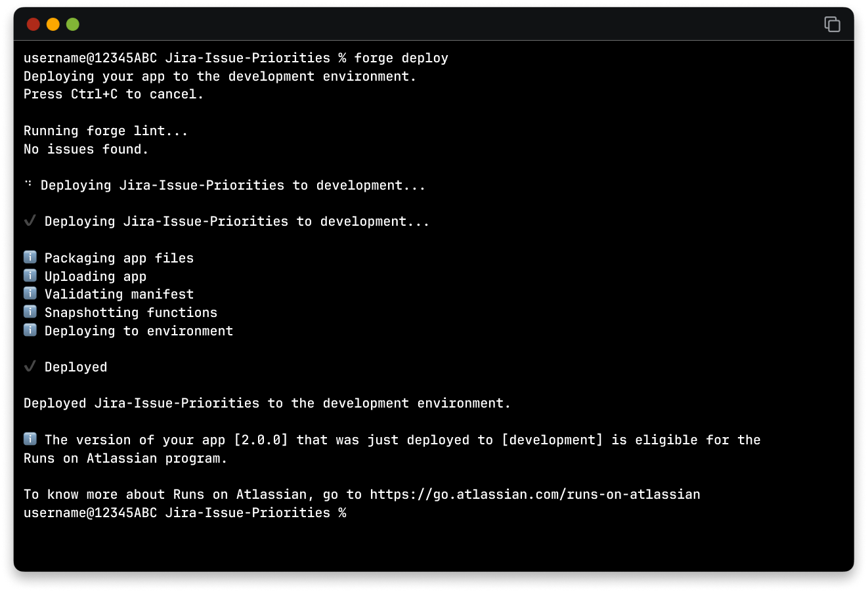Click 'Snapshotting functions' text
Screen dimensions: 868x592
coord(131,312)
